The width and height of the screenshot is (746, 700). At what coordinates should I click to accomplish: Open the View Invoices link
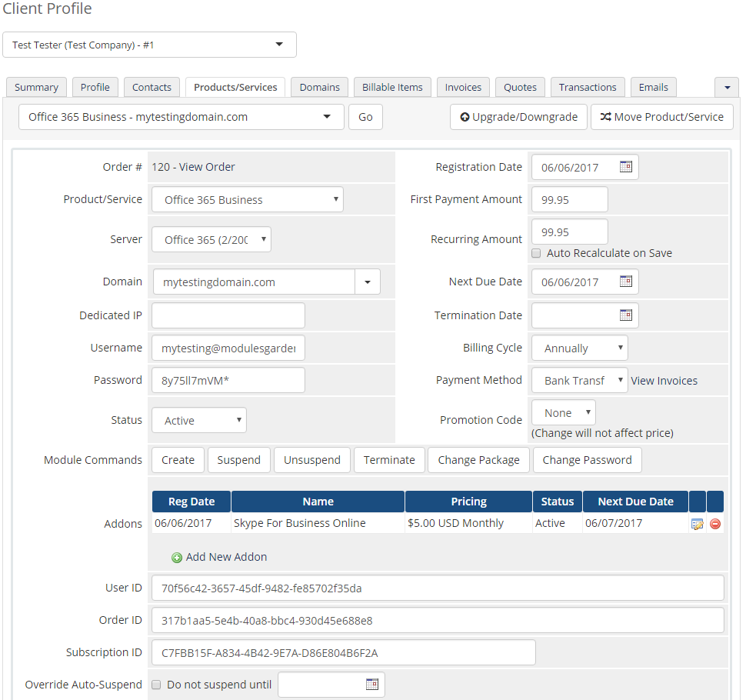[664, 381]
